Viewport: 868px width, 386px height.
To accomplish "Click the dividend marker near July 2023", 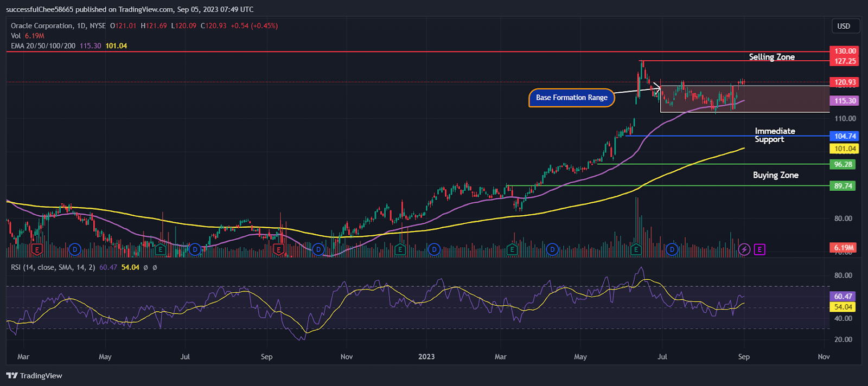I will coord(672,249).
